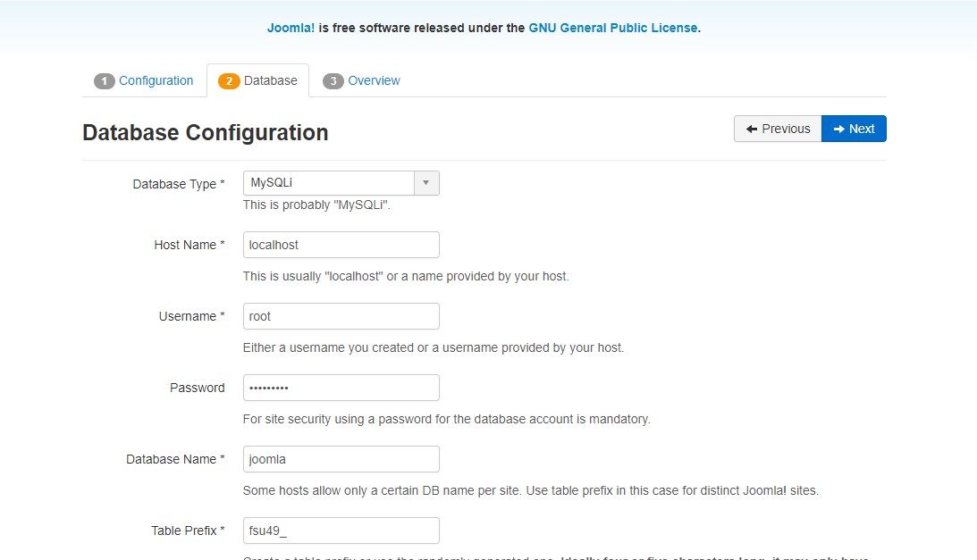Open the GNU General Public License link
The width and height of the screenshot is (977, 560).
(612, 28)
